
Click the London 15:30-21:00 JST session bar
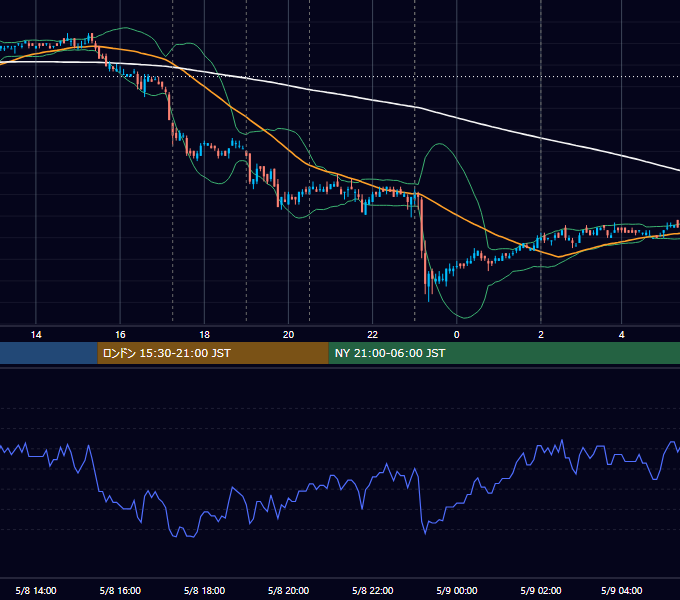coord(213,353)
